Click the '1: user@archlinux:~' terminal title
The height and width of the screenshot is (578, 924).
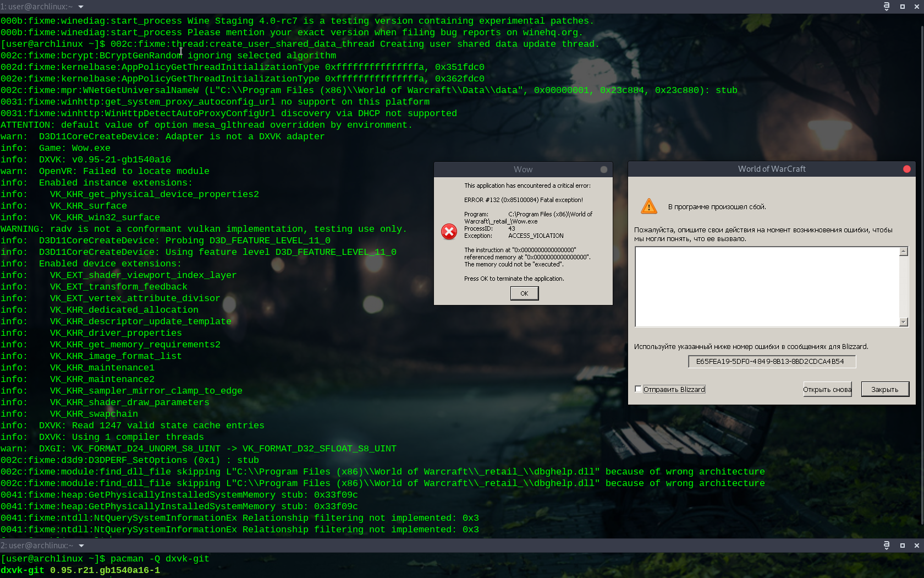coord(37,7)
